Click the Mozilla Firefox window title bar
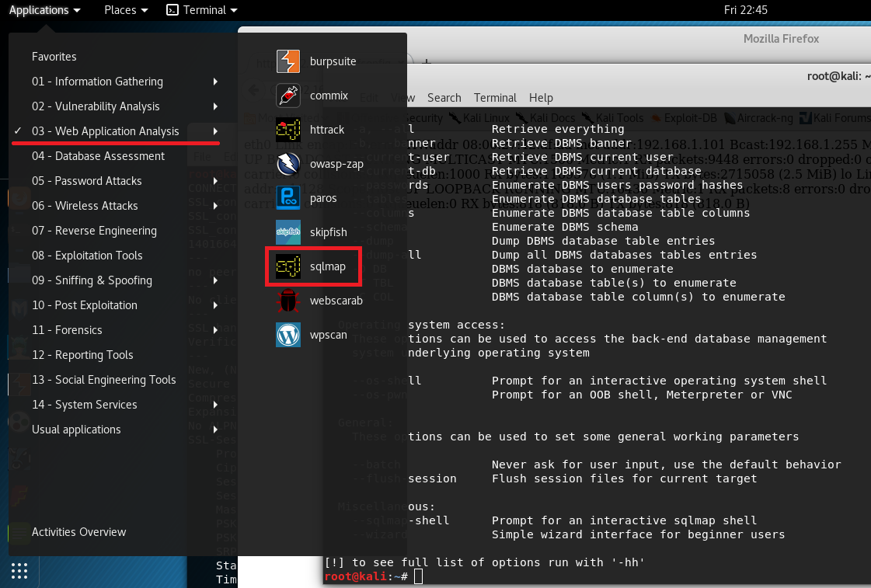871x588 pixels. [781, 39]
